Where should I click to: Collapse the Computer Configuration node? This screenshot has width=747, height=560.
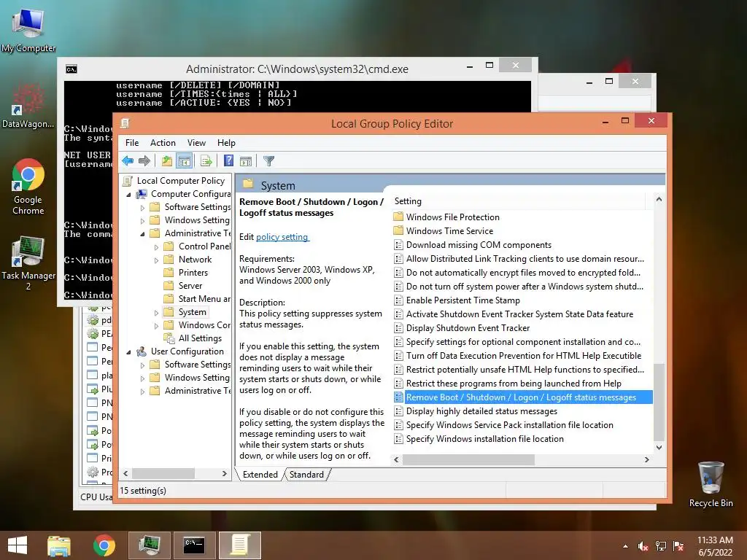(128, 194)
